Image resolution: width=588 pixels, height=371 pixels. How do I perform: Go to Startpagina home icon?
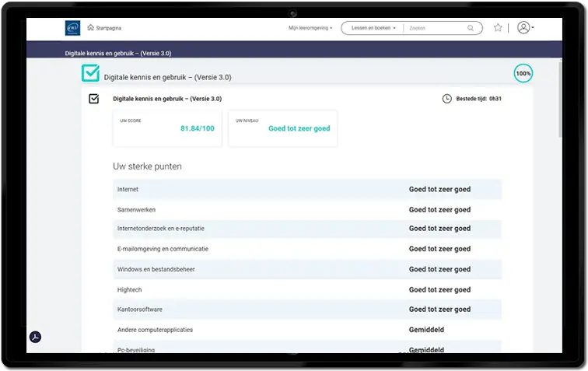click(91, 28)
